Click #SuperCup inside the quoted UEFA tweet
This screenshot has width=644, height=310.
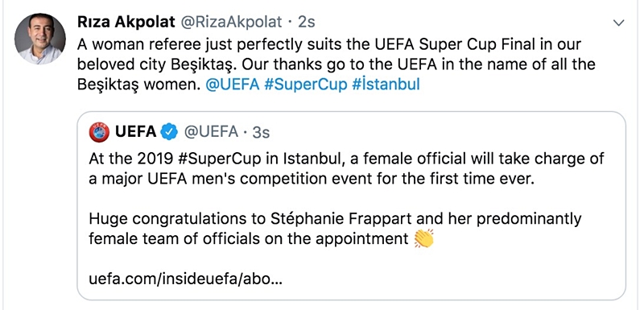(x=220, y=159)
